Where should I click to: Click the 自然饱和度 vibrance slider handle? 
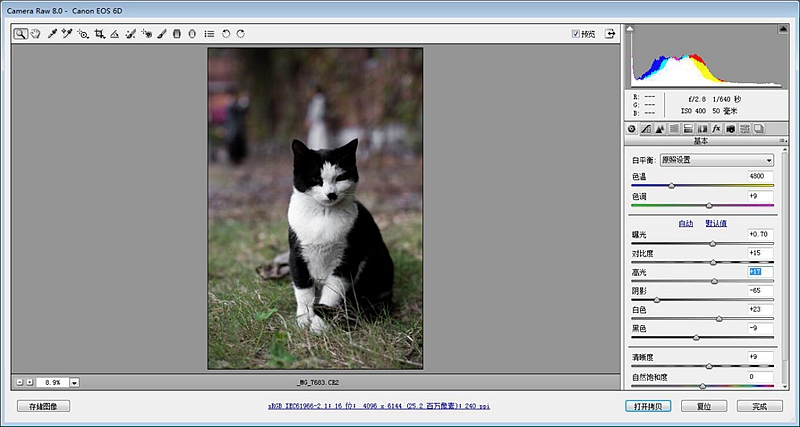click(x=703, y=386)
